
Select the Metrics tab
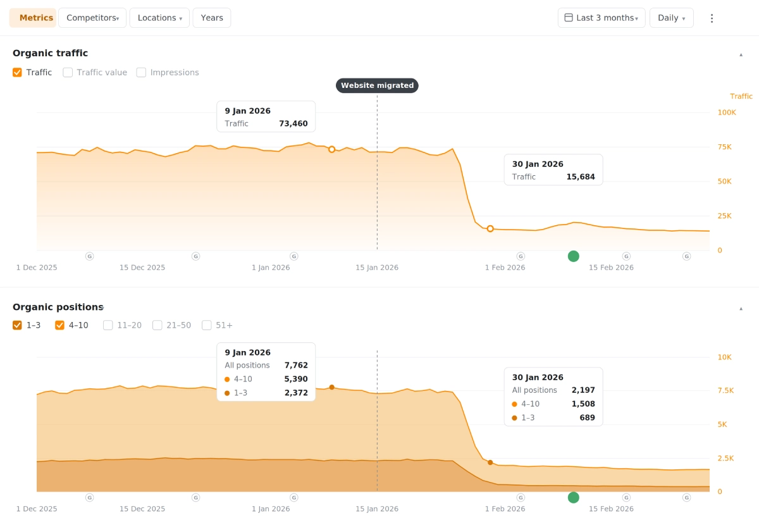(x=33, y=18)
